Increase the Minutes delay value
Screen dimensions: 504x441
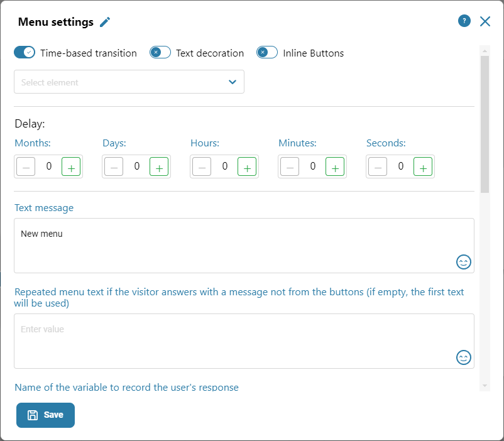pos(335,166)
